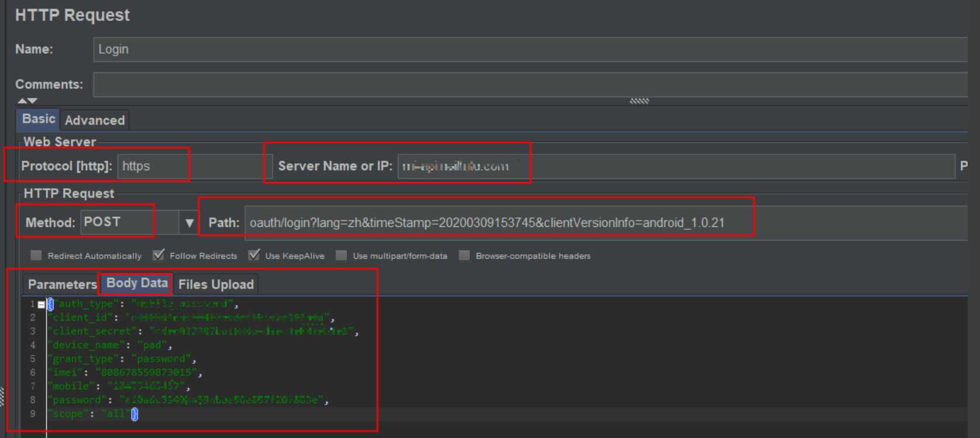The width and height of the screenshot is (980, 438).
Task: Click the empty Comments field
Action: tap(530, 85)
